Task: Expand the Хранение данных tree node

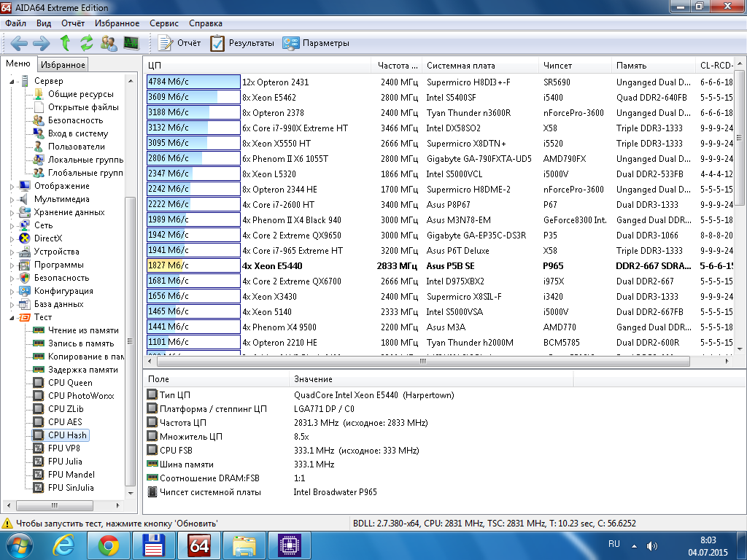Action: coord(12,213)
